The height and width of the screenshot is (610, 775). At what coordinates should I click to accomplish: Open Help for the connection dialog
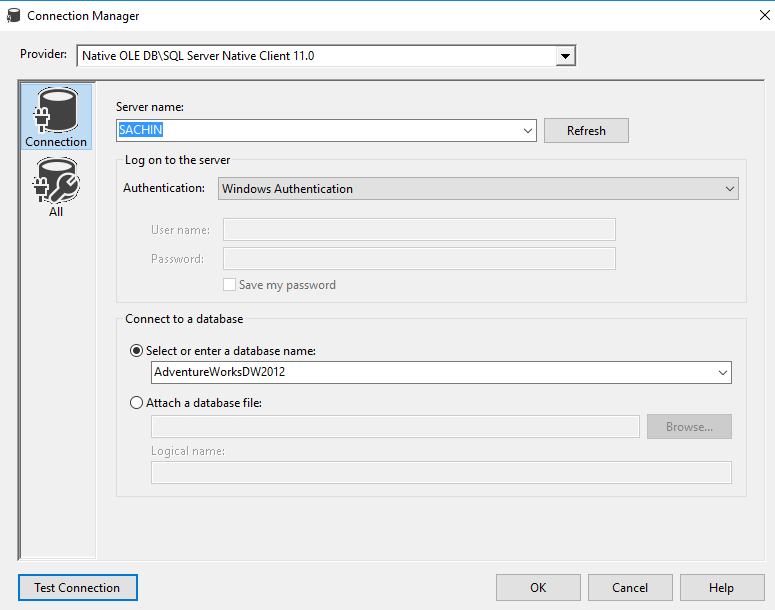[x=721, y=588]
